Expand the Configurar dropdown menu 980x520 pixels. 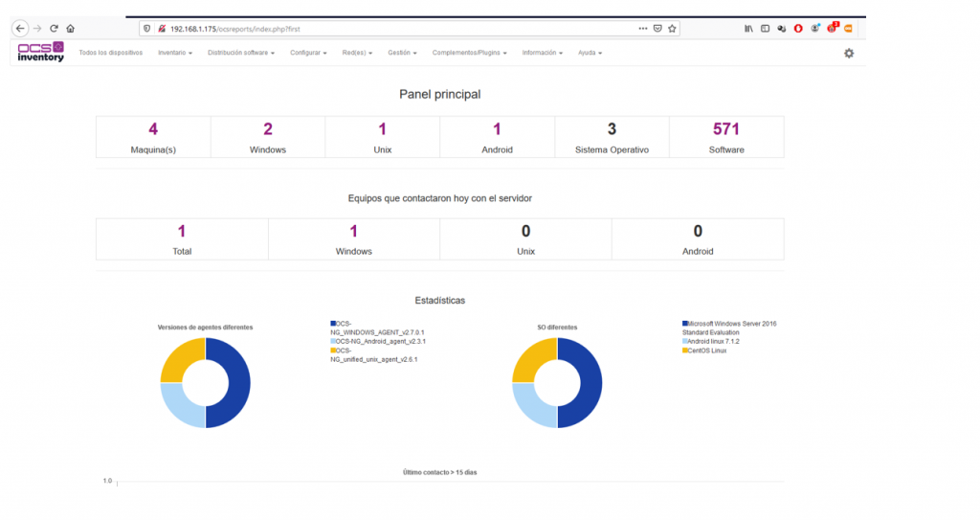pos(308,54)
